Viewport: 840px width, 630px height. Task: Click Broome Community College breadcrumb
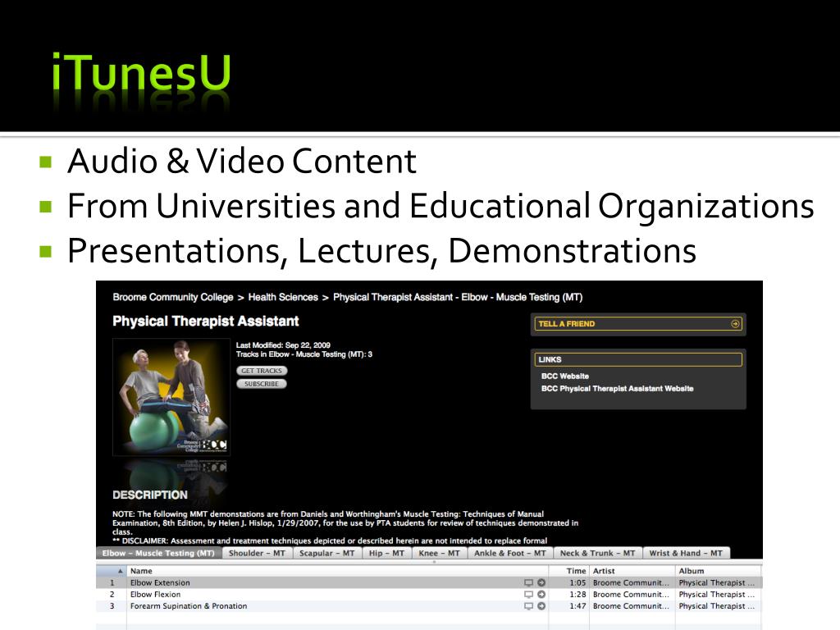click(x=173, y=297)
